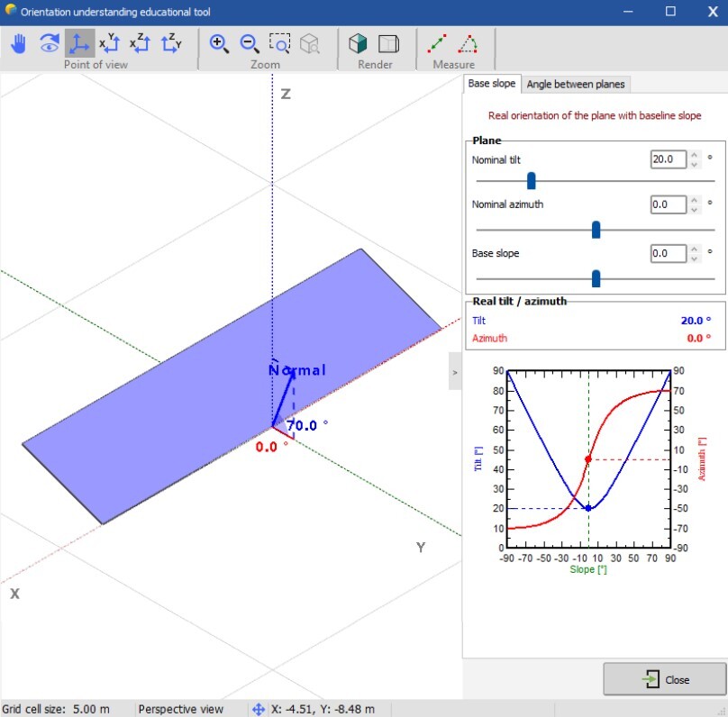Activate the orbit eye view tool

click(49, 43)
